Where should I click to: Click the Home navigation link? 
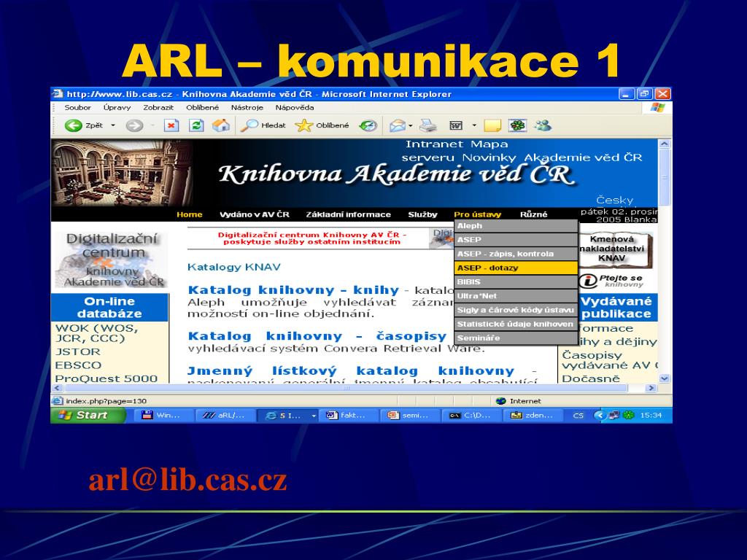(189, 214)
